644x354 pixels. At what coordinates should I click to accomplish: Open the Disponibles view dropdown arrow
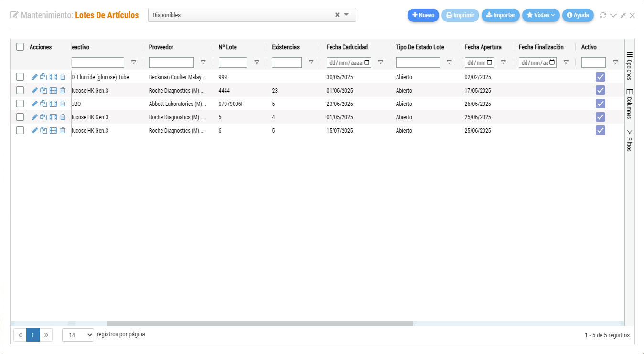point(347,15)
